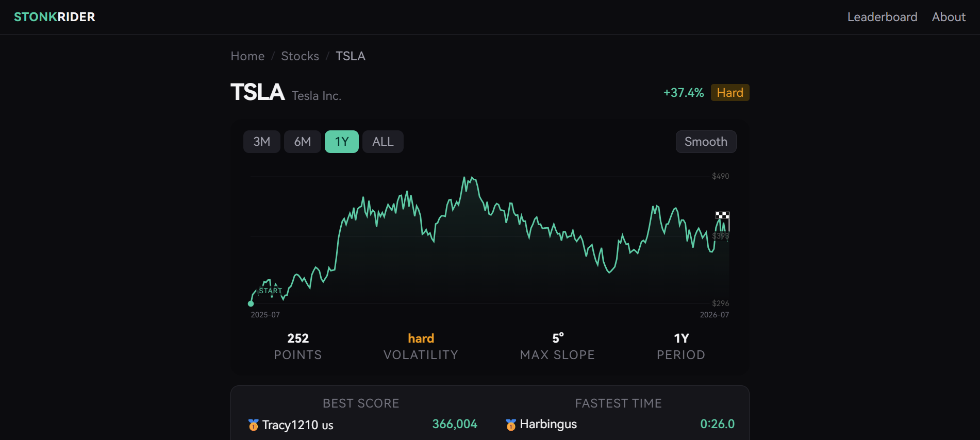Click the checkered finish flag on the chart
The image size is (980, 440).
pyautogui.click(x=722, y=215)
